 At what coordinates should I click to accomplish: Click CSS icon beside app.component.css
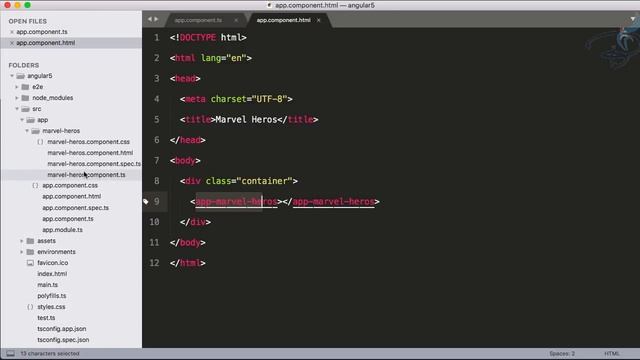[x=35, y=186]
